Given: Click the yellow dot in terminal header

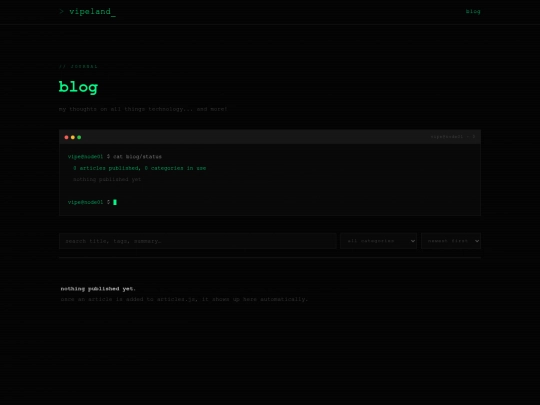Looking at the screenshot, I should click(x=73, y=137).
